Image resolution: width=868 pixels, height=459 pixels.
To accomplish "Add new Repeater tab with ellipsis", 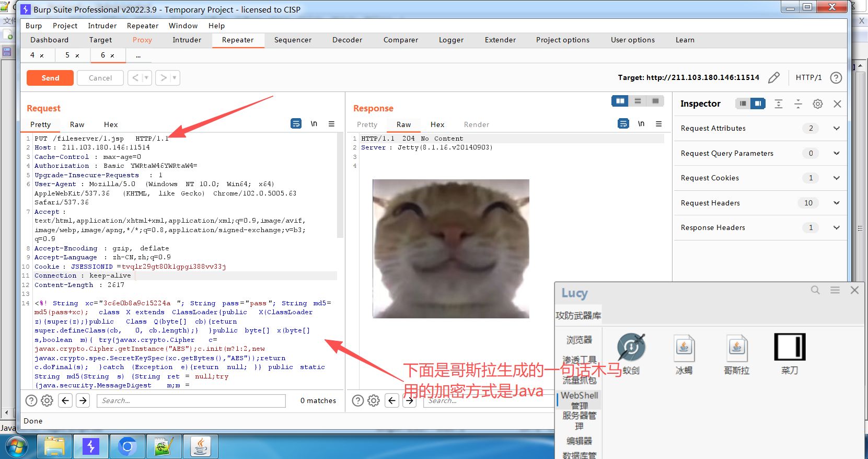I will [138, 55].
